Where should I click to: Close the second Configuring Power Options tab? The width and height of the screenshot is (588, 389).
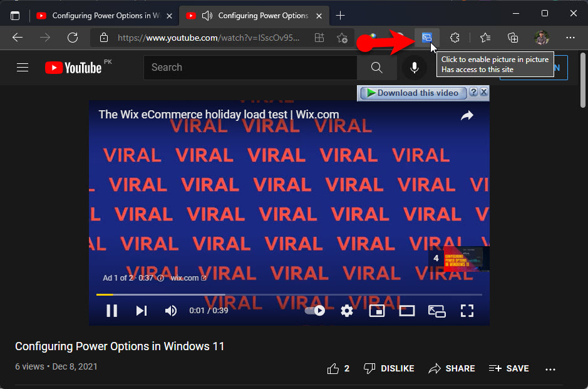click(x=319, y=16)
